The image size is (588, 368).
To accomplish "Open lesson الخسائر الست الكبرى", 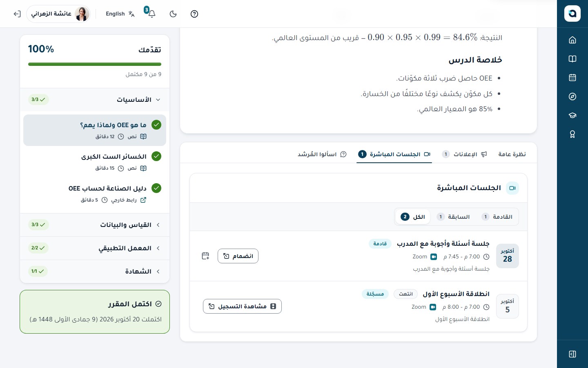I will click(x=95, y=162).
